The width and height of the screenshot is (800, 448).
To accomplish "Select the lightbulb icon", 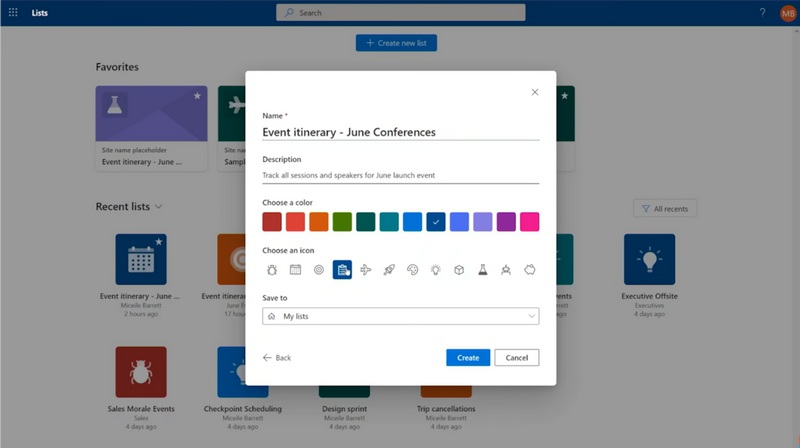I will (x=436, y=270).
